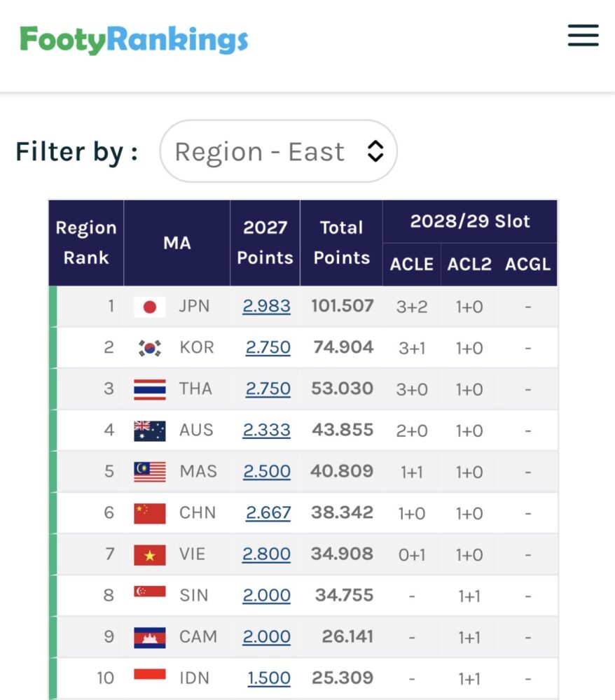Click the Malaysia flag icon
The width and height of the screenshot is (615, 700).
tap(150, 472)
